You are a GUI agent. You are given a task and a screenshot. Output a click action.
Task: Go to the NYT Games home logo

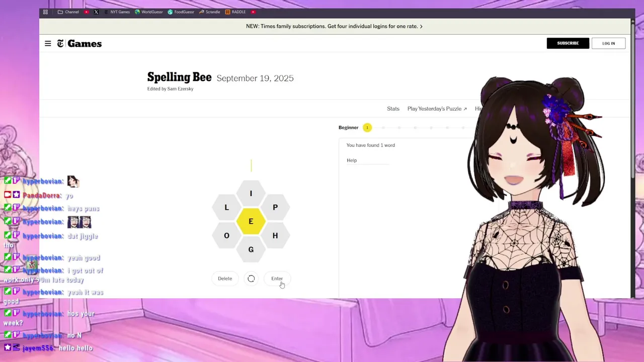click(79, 44)
